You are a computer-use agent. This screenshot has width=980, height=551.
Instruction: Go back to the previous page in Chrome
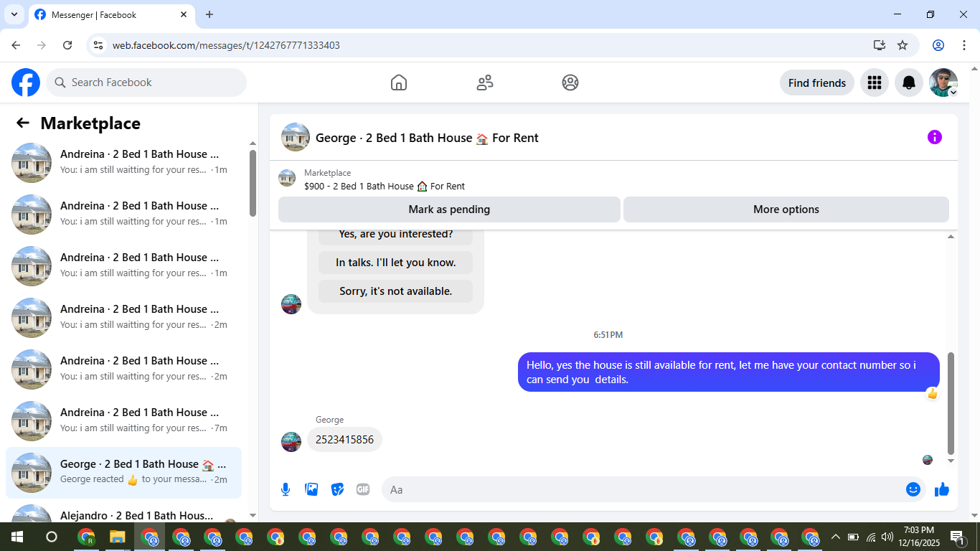point(16,45)
